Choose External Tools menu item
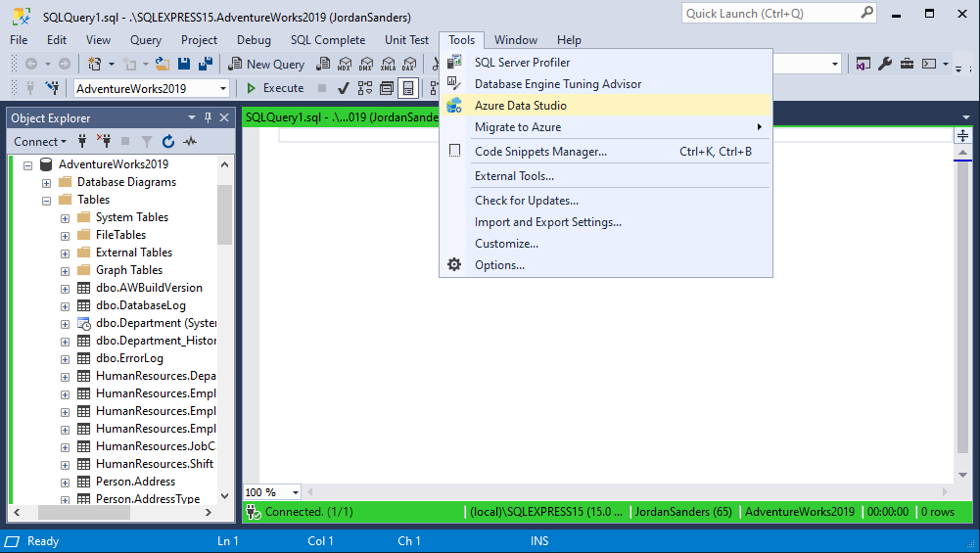 pyautogui.click(x=606, y=175)
